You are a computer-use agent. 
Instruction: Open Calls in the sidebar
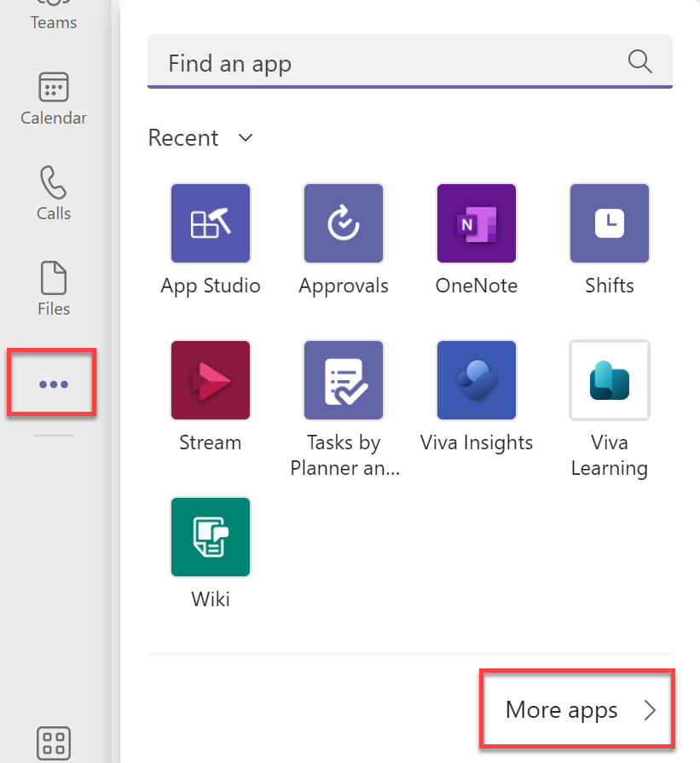[x=54, y=194]
